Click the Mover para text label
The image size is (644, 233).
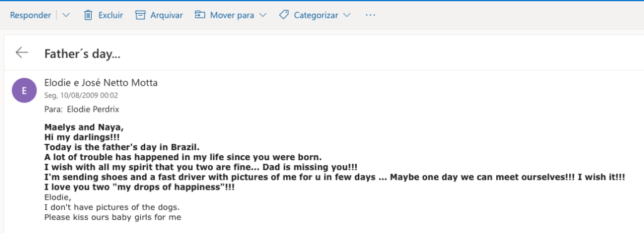(x=232, y=15)
